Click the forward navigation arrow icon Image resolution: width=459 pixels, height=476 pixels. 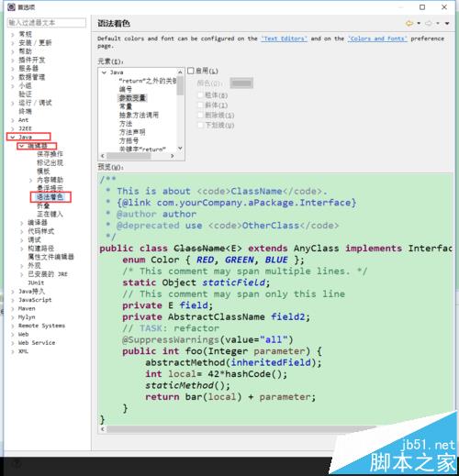tap(429, 23)
